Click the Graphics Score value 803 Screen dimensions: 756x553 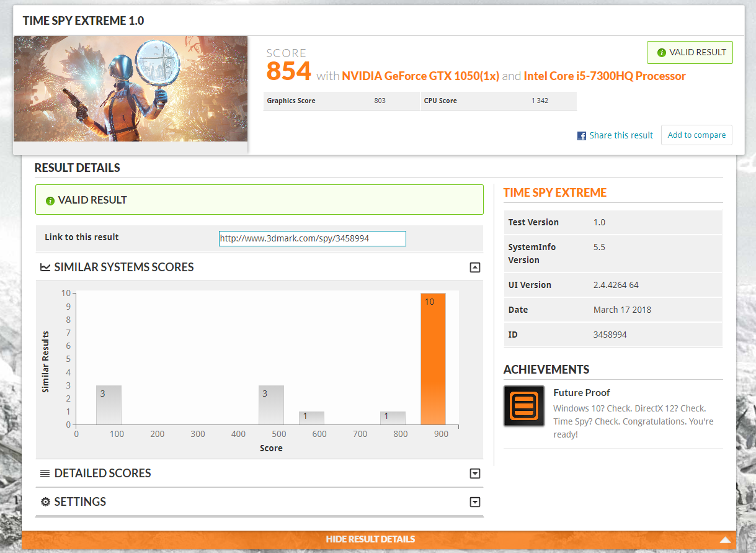pyautogui.click(x=380, y=101)
